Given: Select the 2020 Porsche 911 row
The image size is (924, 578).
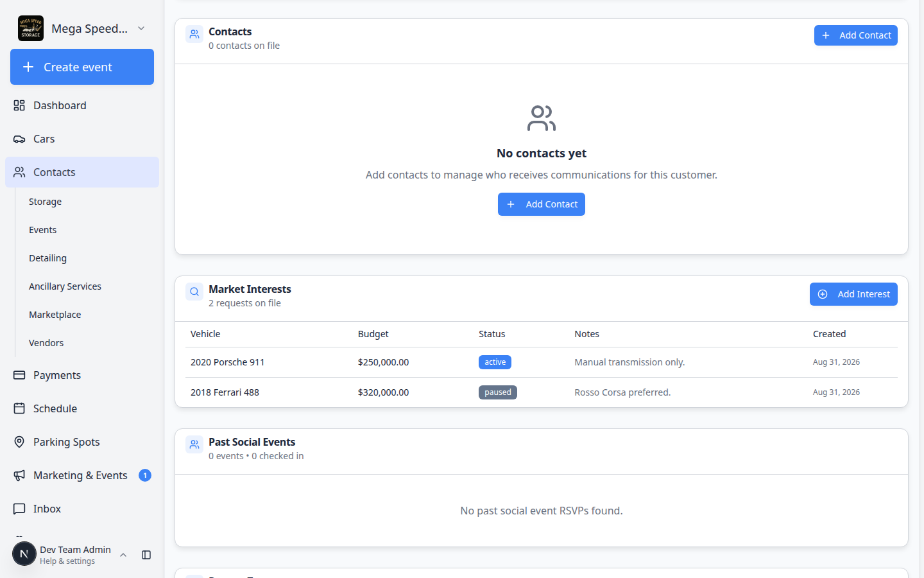Looking at the screenshot, I should (x=542, y=362).
